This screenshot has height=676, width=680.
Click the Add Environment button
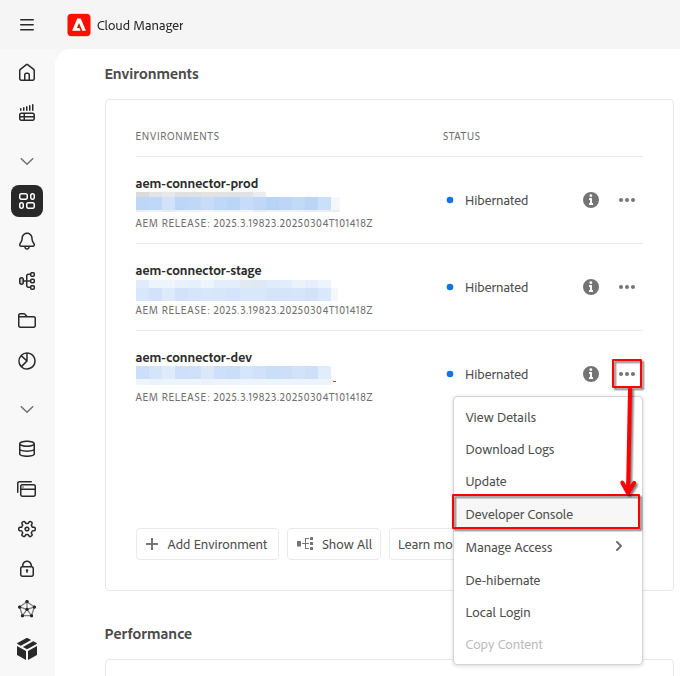click(x=207, y=544)
